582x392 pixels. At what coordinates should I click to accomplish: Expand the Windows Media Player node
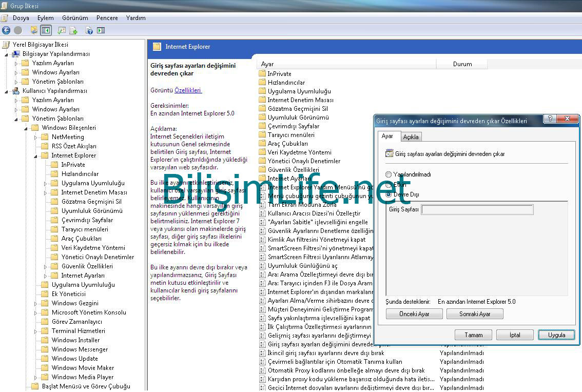click(x=35, y=378)
